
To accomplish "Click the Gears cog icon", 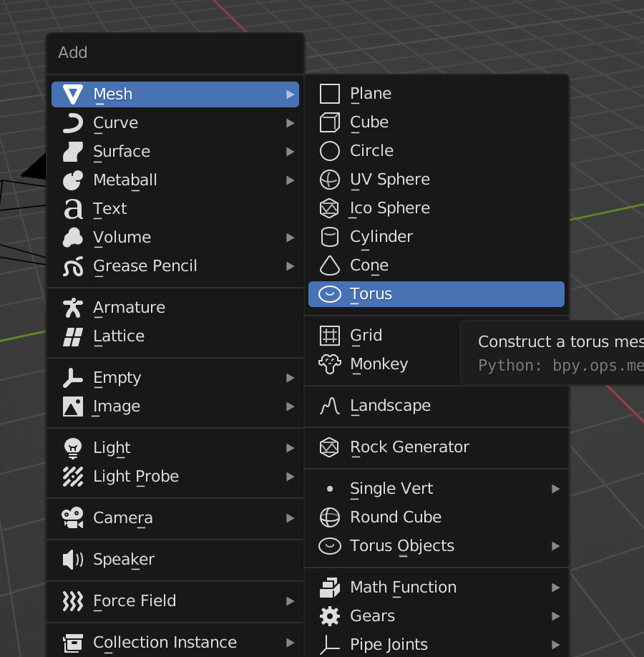I will coord(330,616).
